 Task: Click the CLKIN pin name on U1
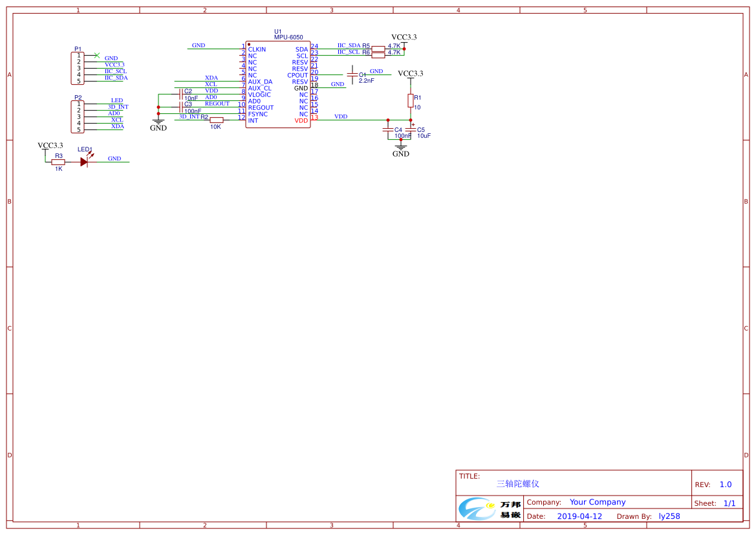[257, 49]
